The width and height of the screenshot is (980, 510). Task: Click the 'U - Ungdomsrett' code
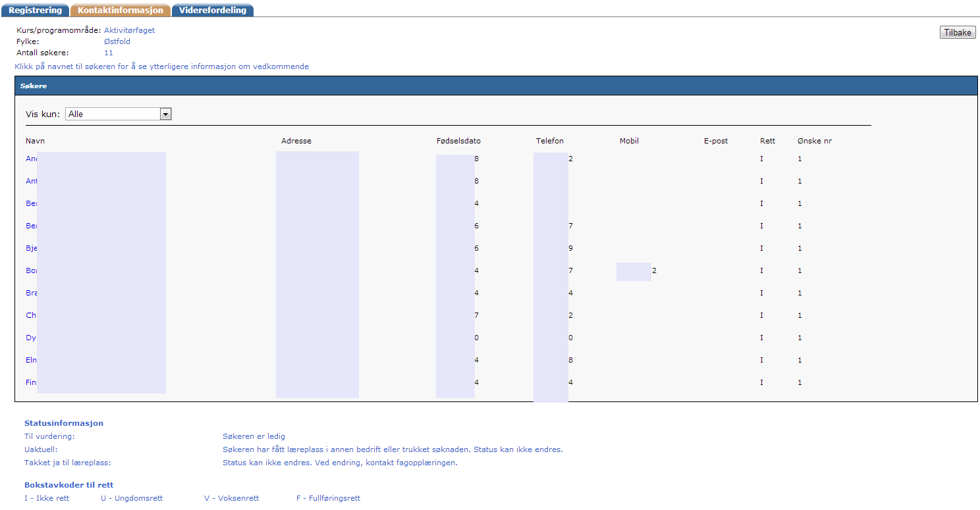132,498
